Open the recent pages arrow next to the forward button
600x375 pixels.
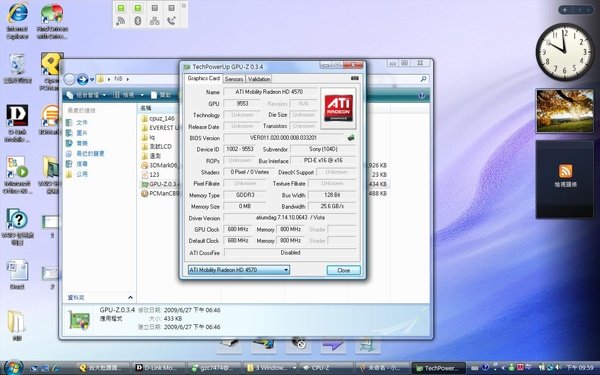click(92, 80)
